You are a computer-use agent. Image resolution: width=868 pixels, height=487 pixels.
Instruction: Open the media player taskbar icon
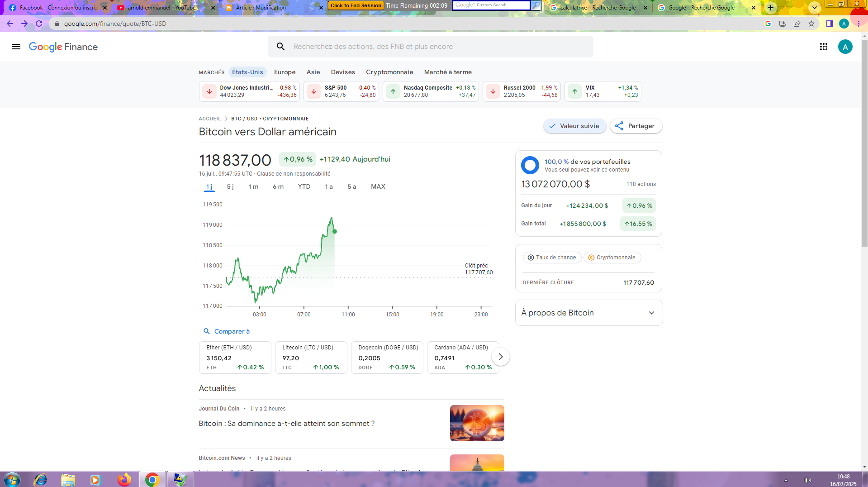tap(96, 479)
